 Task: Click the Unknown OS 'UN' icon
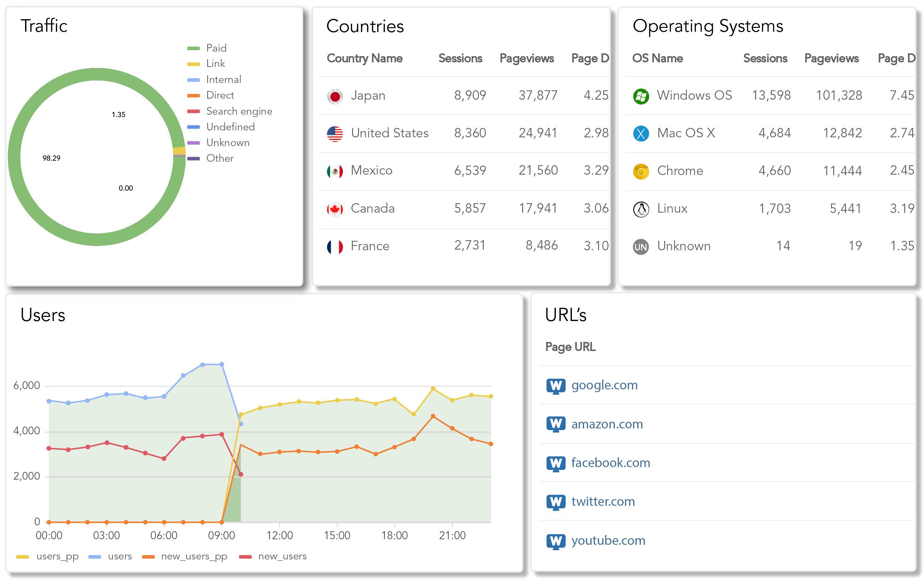[x=640, y=247]
